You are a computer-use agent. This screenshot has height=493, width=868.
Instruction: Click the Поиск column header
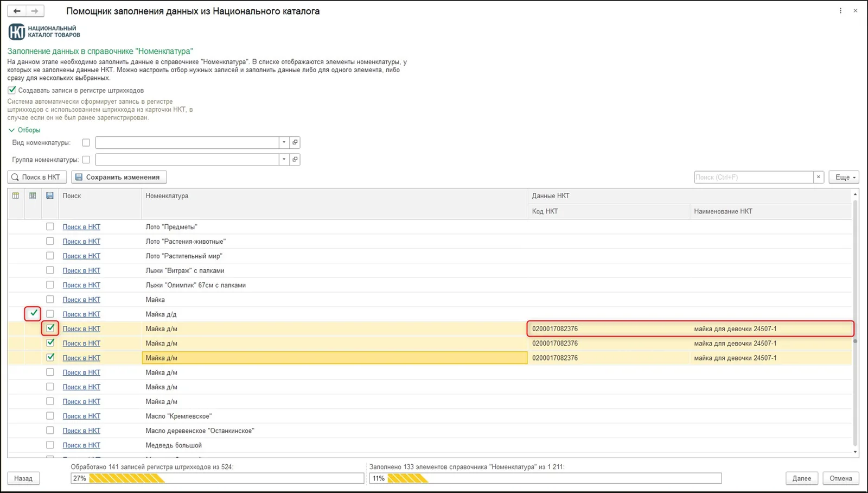click(x=100, y=204)
